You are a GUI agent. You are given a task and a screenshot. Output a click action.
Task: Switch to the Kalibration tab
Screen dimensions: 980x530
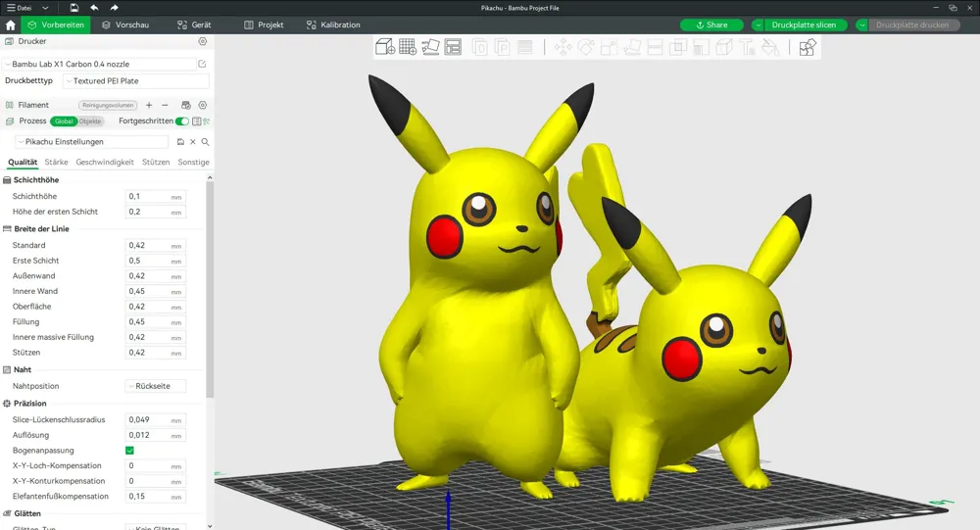pyautogui.click(x=333, y=25)
